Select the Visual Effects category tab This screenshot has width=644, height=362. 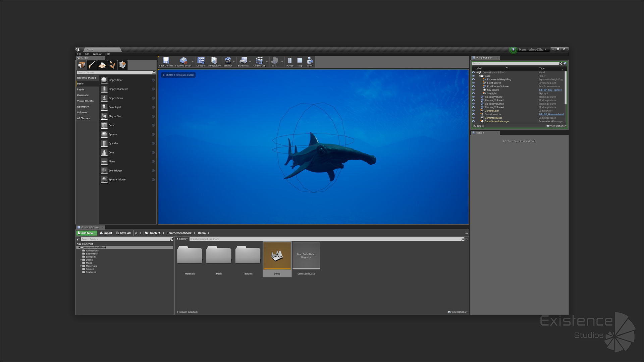click(88, 101)
